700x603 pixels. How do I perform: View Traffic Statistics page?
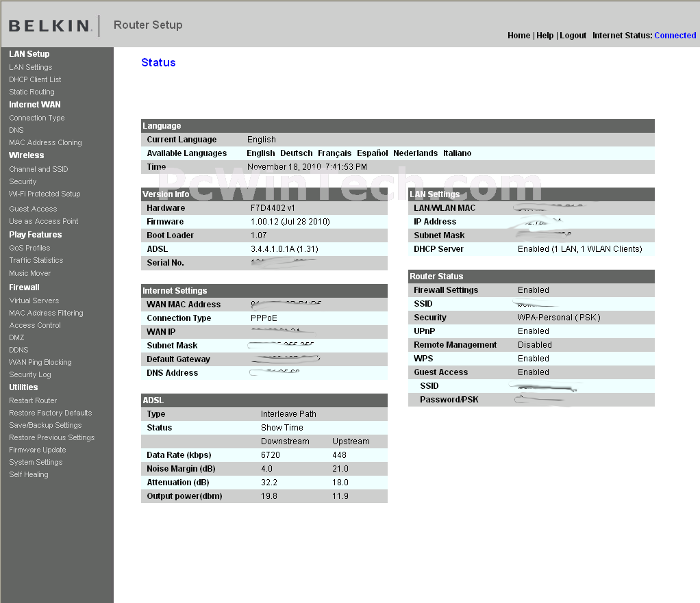[36, 260]
